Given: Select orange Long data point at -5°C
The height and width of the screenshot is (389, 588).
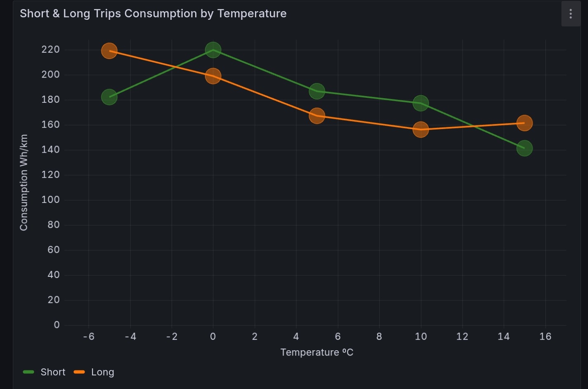Looking at the screenshot, I should click(109, 51).
